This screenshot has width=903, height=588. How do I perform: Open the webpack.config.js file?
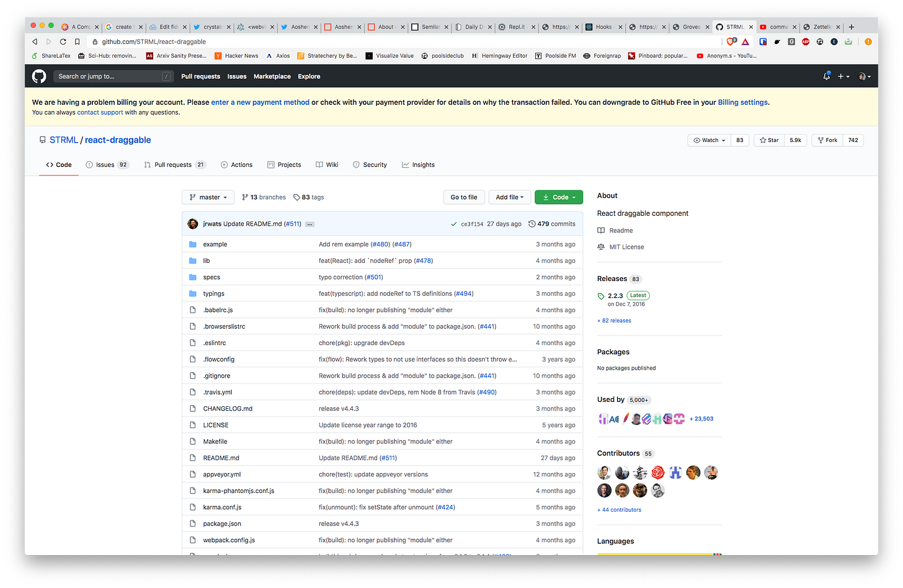(x=229, y=540)
